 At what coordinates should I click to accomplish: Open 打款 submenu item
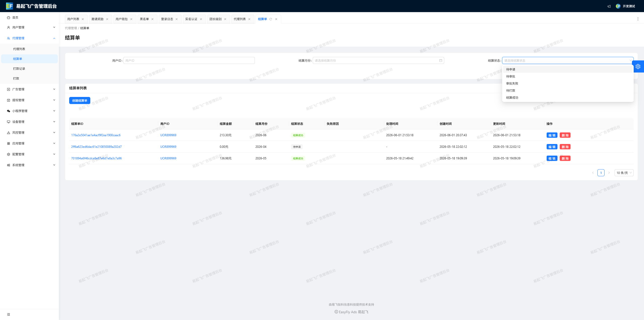tap(29, 79)
